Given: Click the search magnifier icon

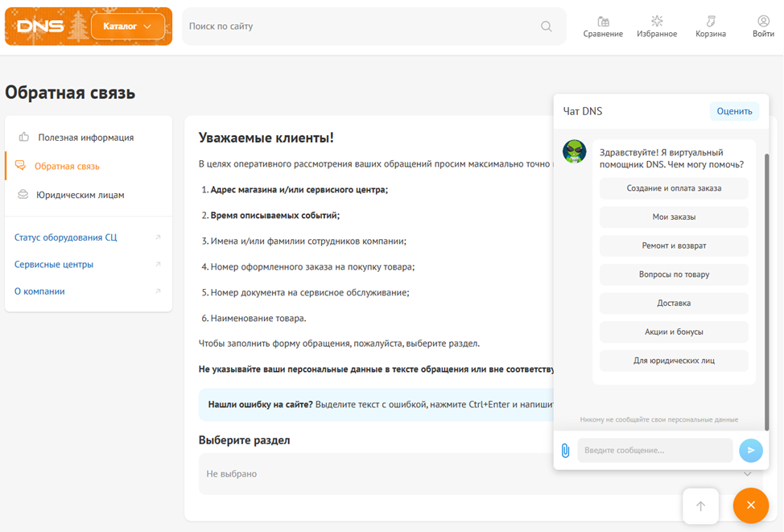Looking at the screenshot, I should pos(547,27).
